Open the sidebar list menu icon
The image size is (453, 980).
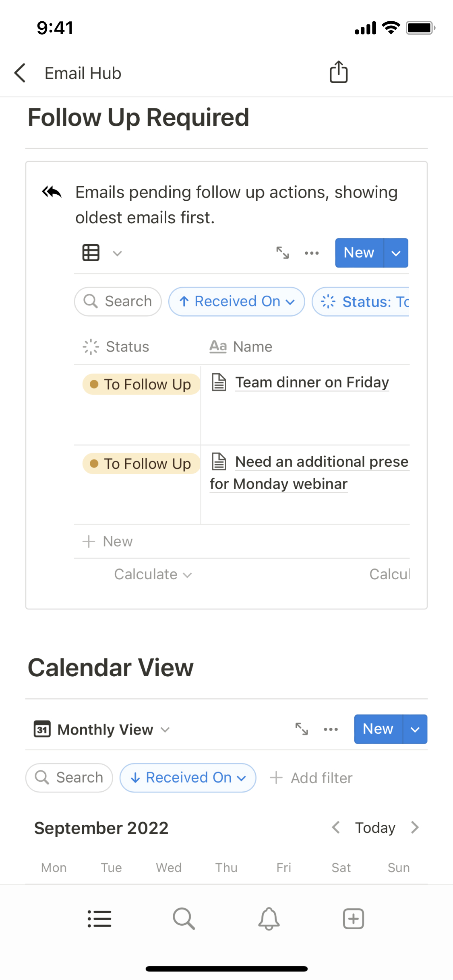99,919
